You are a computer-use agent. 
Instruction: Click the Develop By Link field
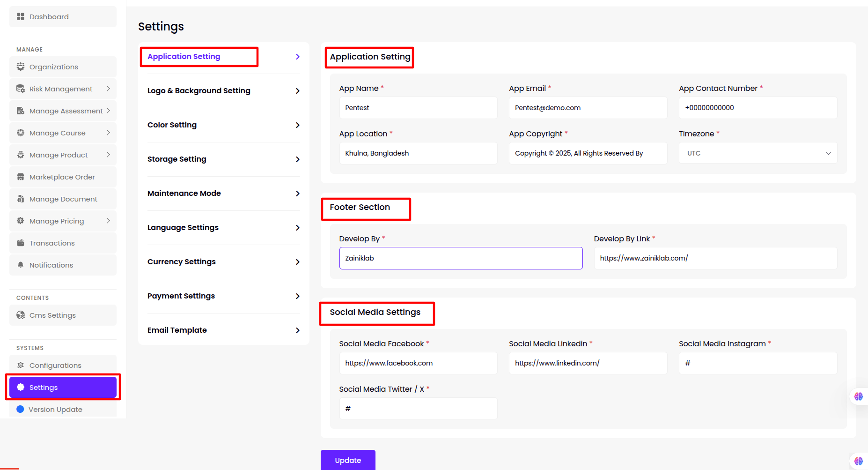tap(715, 258)
